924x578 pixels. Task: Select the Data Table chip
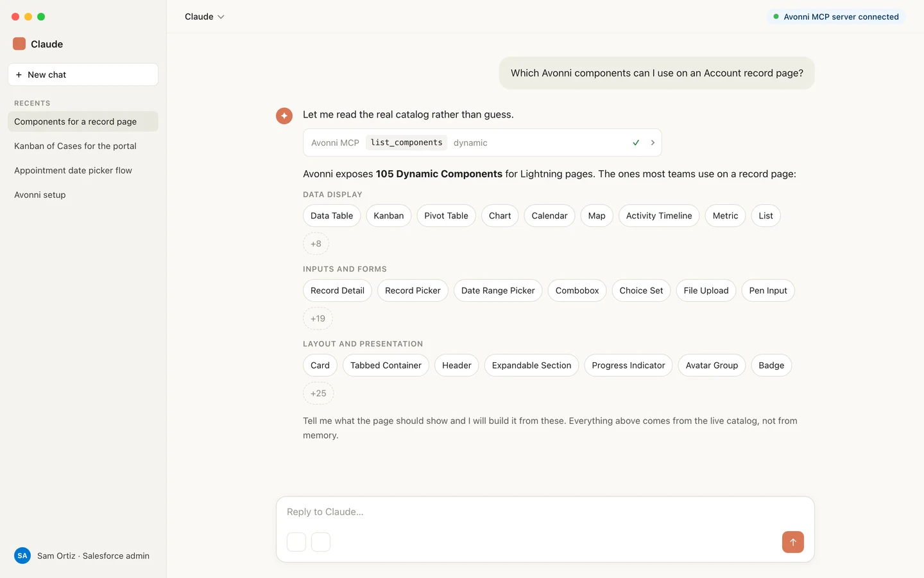pos(332,216)
